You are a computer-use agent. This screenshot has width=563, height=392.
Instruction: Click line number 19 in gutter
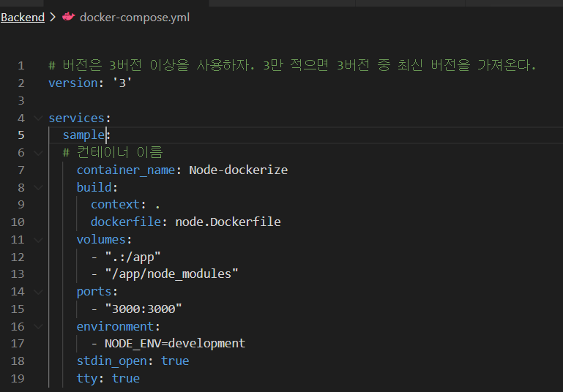18,378
